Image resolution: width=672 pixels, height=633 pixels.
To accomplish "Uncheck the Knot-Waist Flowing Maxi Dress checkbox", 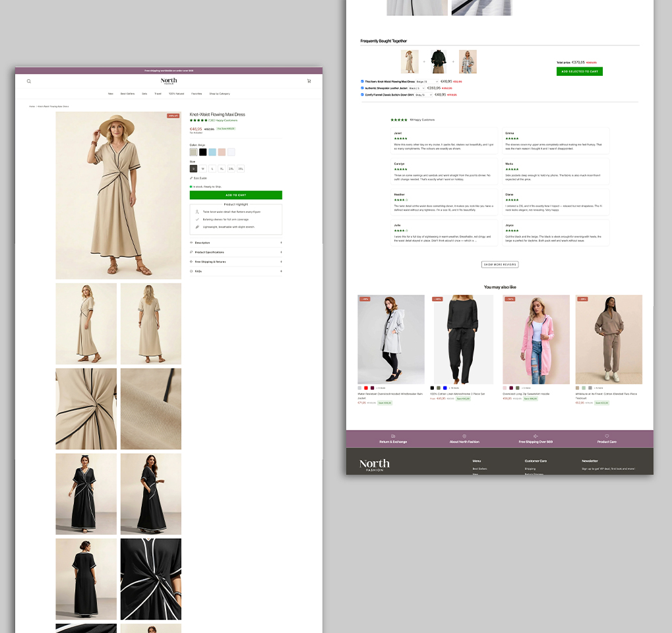I will coord(362,81).
